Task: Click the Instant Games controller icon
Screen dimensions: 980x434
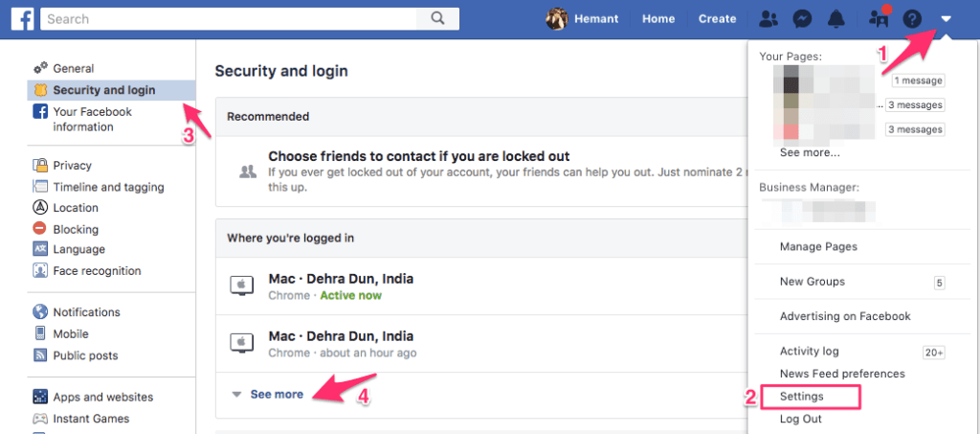Action: click(40, 419)
